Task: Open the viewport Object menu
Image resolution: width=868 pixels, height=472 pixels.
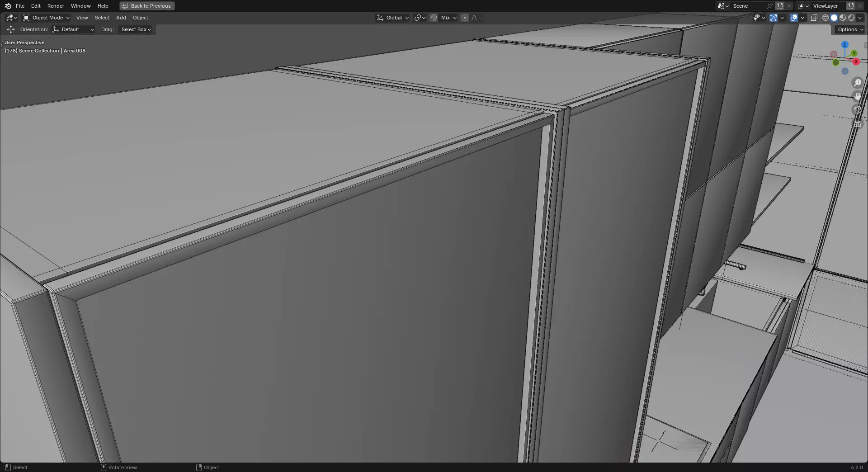Action: 140,18
